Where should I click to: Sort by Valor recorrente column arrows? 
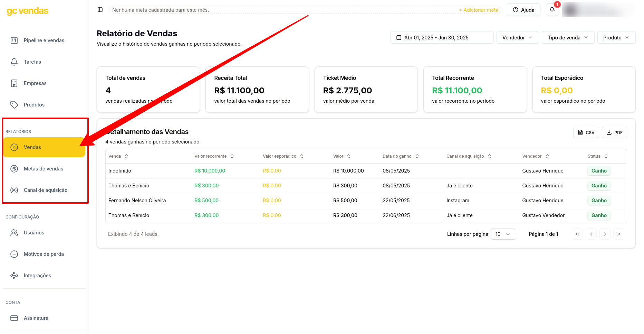[x=232, y=156]
